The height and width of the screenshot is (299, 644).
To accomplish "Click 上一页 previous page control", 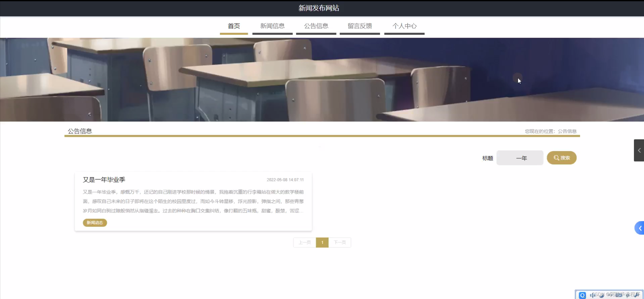I will 304,242.
